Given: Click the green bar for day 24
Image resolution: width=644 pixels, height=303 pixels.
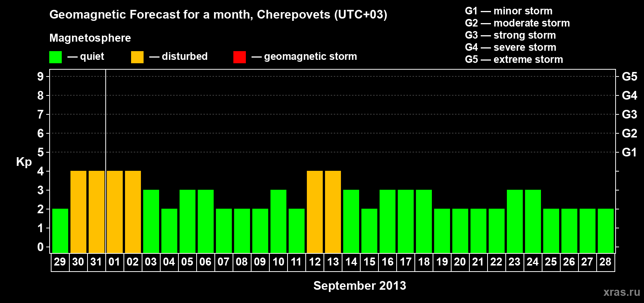Looking at the screenshot, I should (533, 221).
